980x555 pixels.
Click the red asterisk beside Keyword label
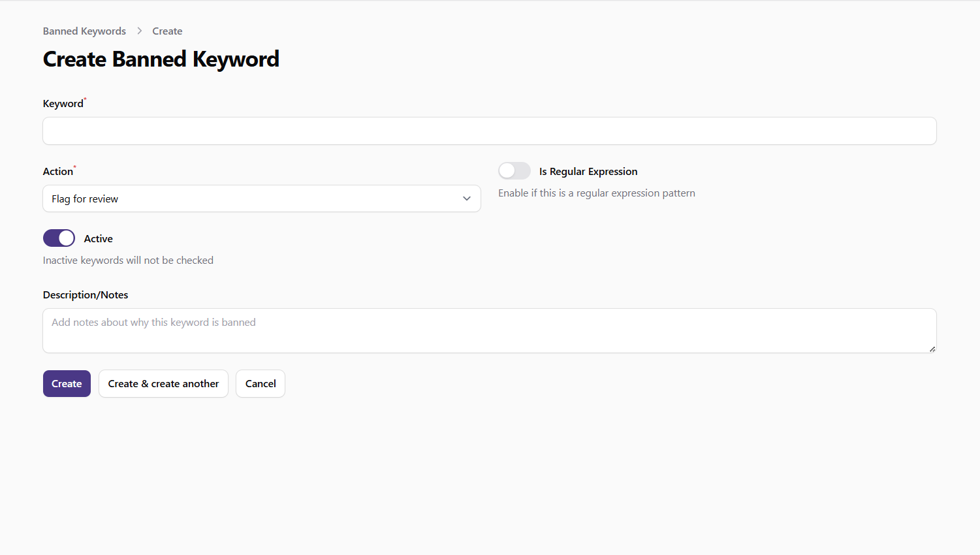point(85,99)
